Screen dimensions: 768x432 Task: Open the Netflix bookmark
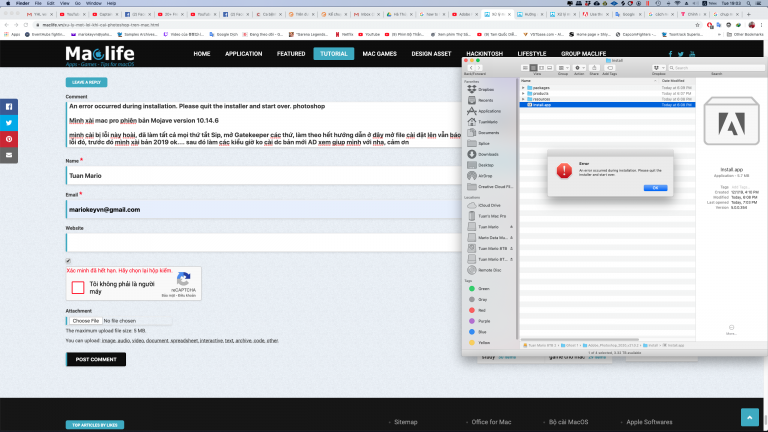344,35
